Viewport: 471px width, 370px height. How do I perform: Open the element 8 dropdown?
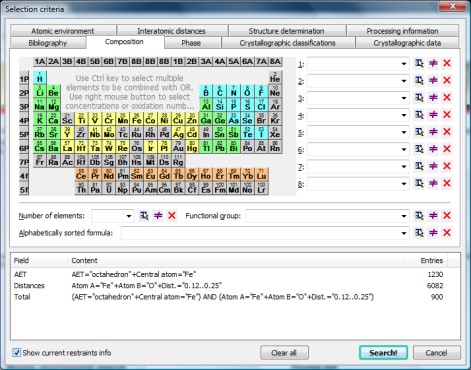[404, 184]
